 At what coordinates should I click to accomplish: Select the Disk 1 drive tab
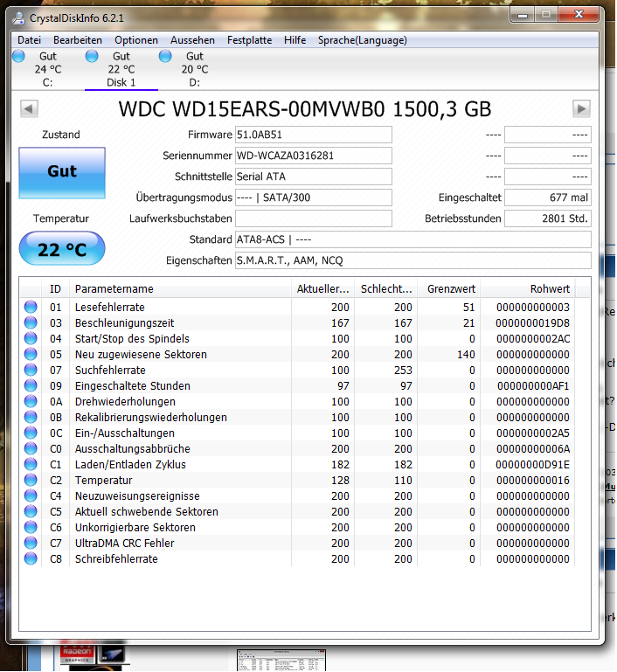point(121,69)
